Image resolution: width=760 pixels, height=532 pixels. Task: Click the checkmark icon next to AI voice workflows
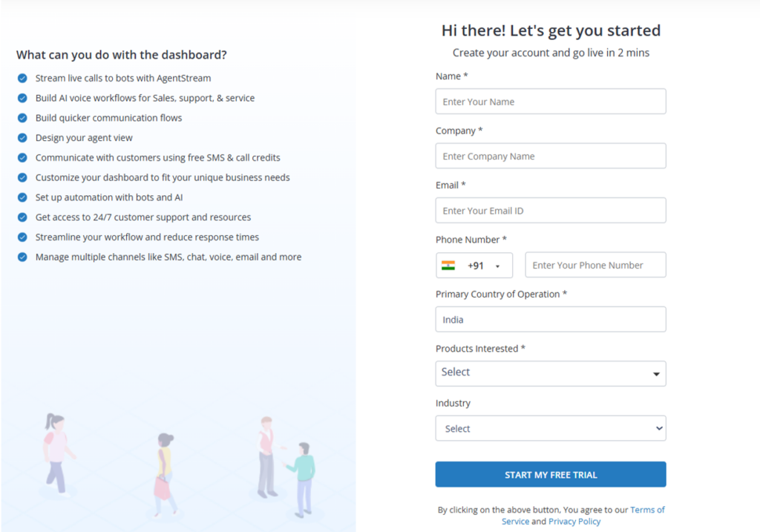pyautogui.click(x=23, y=98)
